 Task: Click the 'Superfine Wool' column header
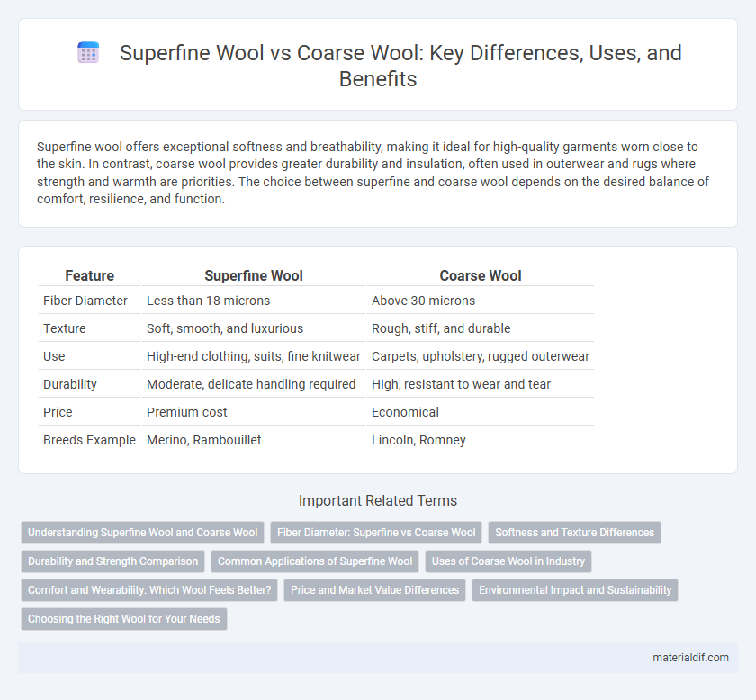254,275
